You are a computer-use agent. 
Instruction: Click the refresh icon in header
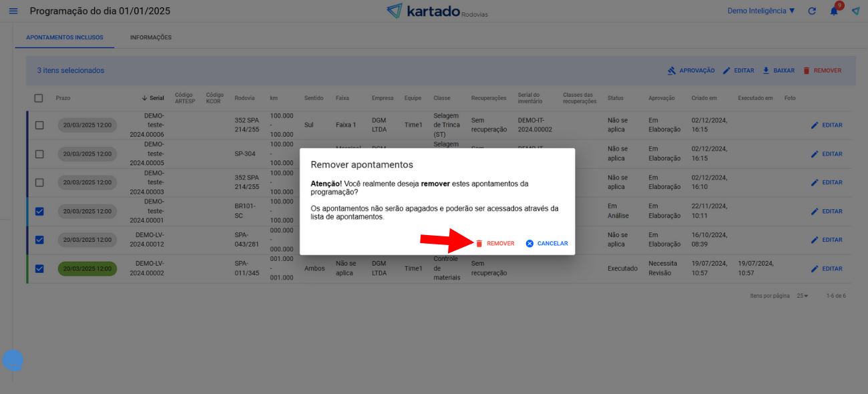pos(812,11)
